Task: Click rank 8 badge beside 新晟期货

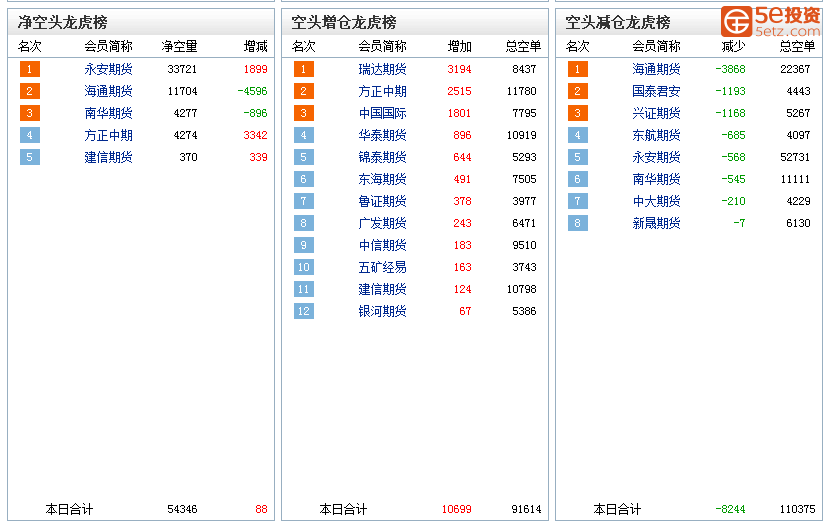Action: click(578, 223)
